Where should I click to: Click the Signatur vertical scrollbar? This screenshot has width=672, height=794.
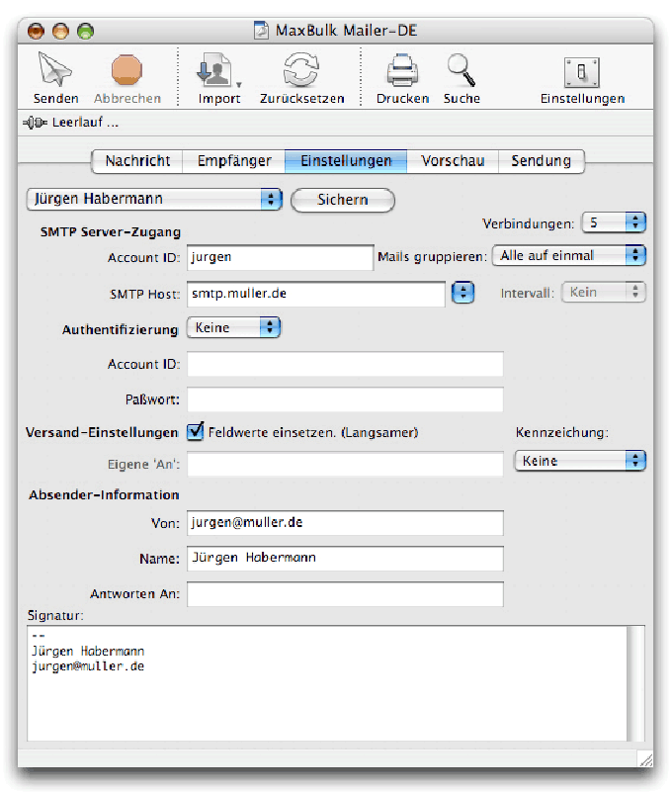[x=636, y=683]
